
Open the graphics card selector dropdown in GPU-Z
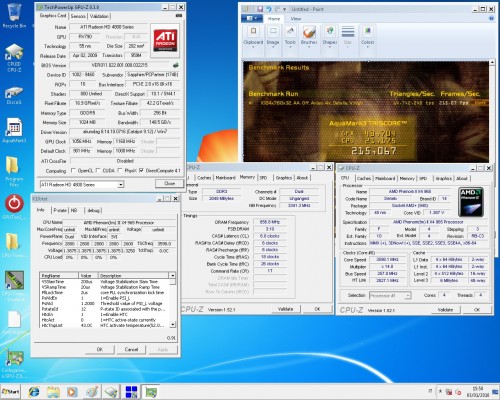(x=121, y=184)
